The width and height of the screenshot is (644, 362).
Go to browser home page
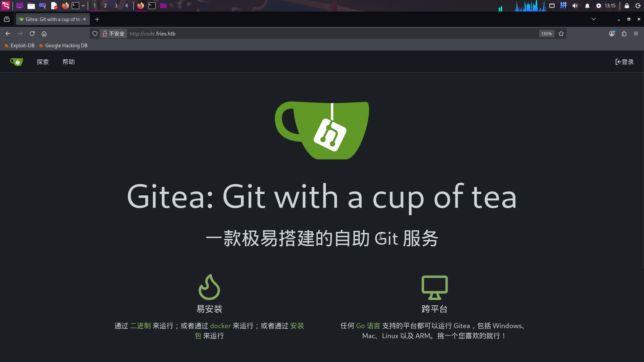point(44,34)
